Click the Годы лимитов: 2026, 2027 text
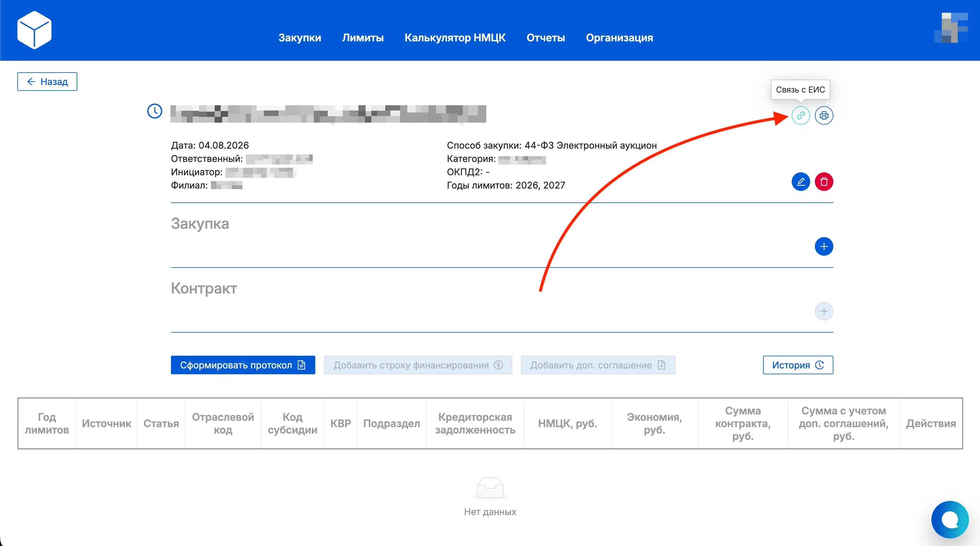This screenshot has height=546, width=980. [506, 185]
